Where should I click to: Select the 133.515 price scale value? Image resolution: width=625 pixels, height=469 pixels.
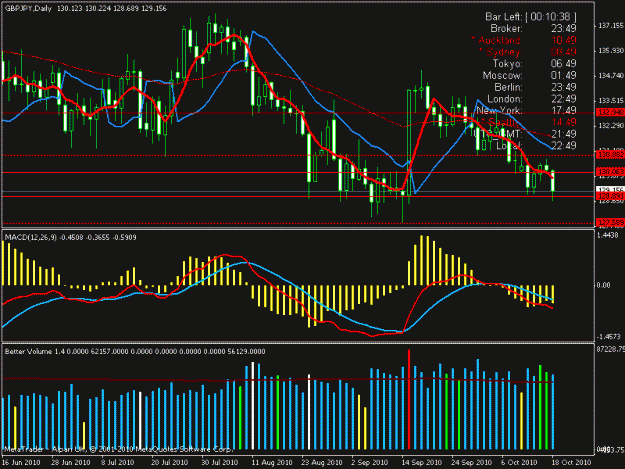point(610,100)
